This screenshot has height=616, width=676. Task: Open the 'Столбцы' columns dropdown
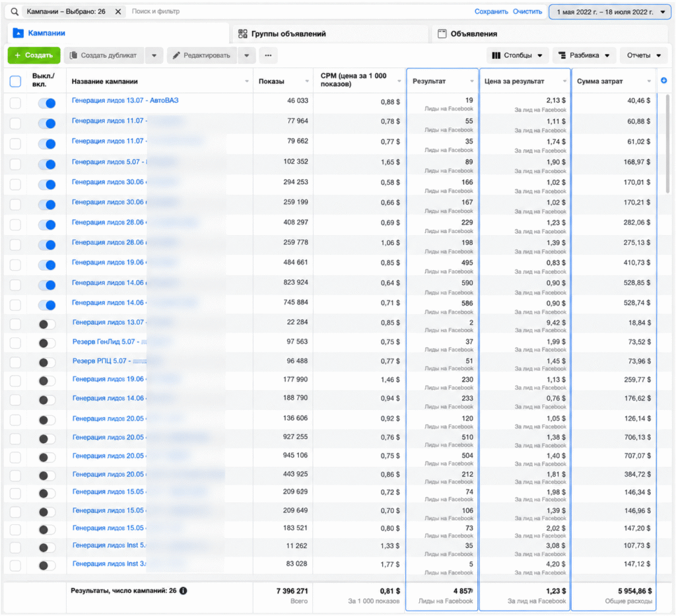518,55
